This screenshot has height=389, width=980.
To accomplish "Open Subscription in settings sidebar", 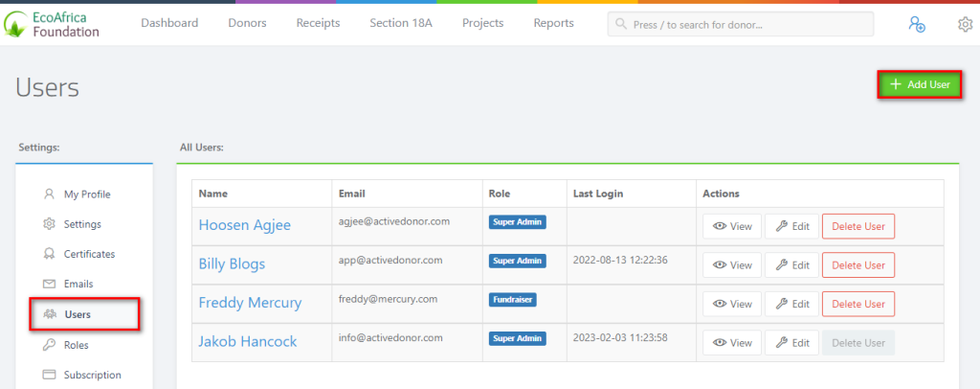I will coord(93,375).
